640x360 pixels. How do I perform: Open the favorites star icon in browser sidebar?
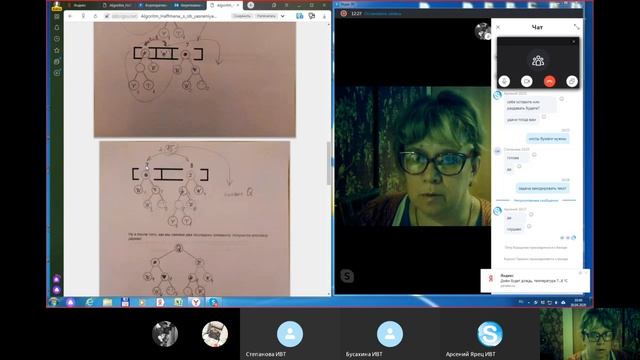pyautogui.click(x=57, y=50)
